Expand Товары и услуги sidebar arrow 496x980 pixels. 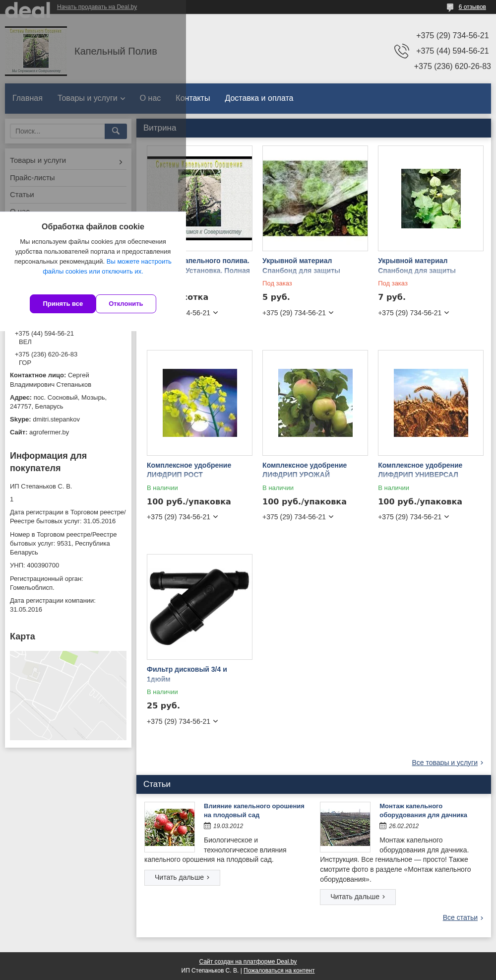[x=121, y=162]
